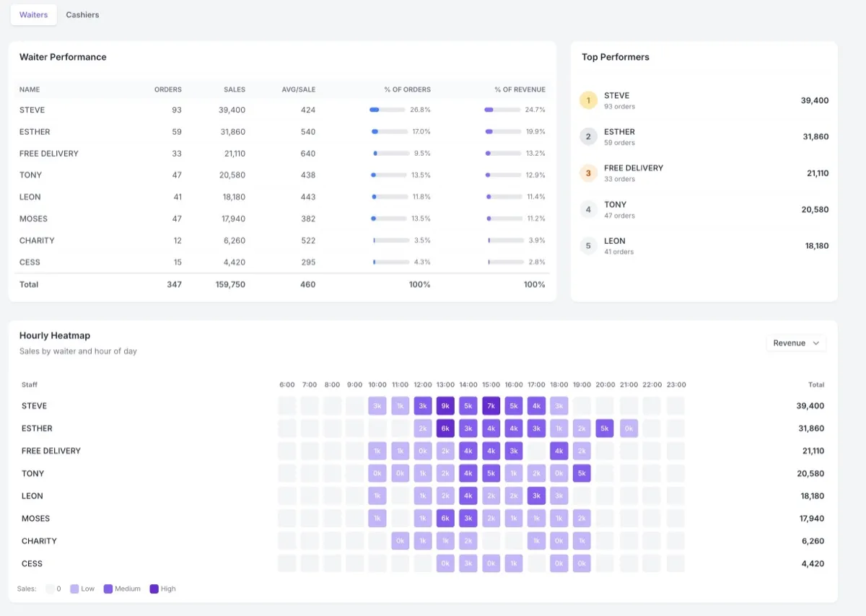Click the NAME column header
The width and height of the screenshot is (866, 616).
[x=29, y=89]
